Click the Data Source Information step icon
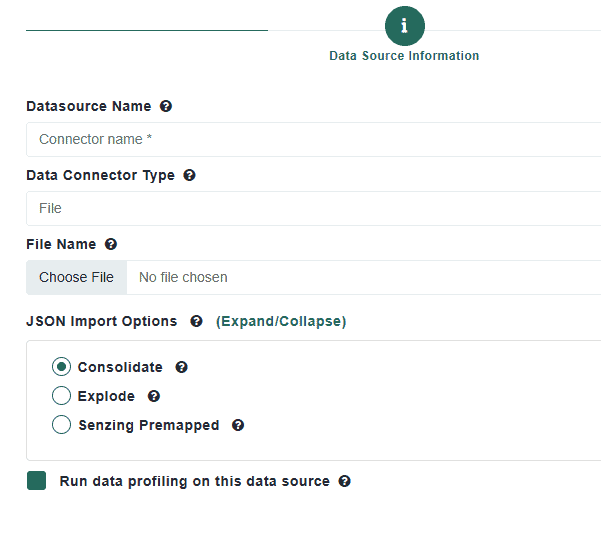601x553 pixels. coord(405,26)
